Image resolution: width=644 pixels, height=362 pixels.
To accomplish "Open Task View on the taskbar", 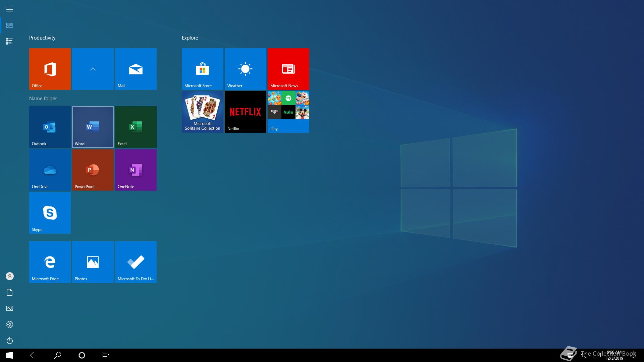I will click(x=106, y=355).
